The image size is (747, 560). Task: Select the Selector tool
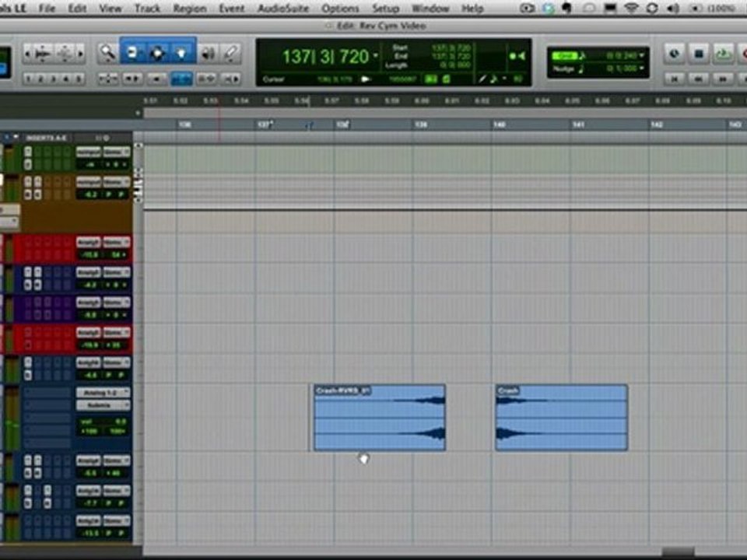coord(156,52)
